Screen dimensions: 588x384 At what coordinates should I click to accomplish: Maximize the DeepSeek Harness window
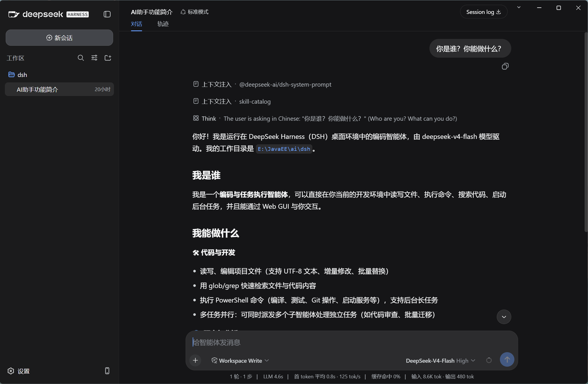tap(558, 8)
